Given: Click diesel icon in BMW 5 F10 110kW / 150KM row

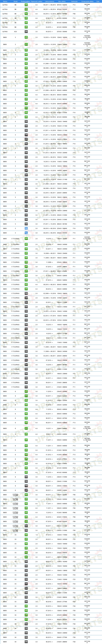Looking at the screenshot, I should click(x=26, y=161).
